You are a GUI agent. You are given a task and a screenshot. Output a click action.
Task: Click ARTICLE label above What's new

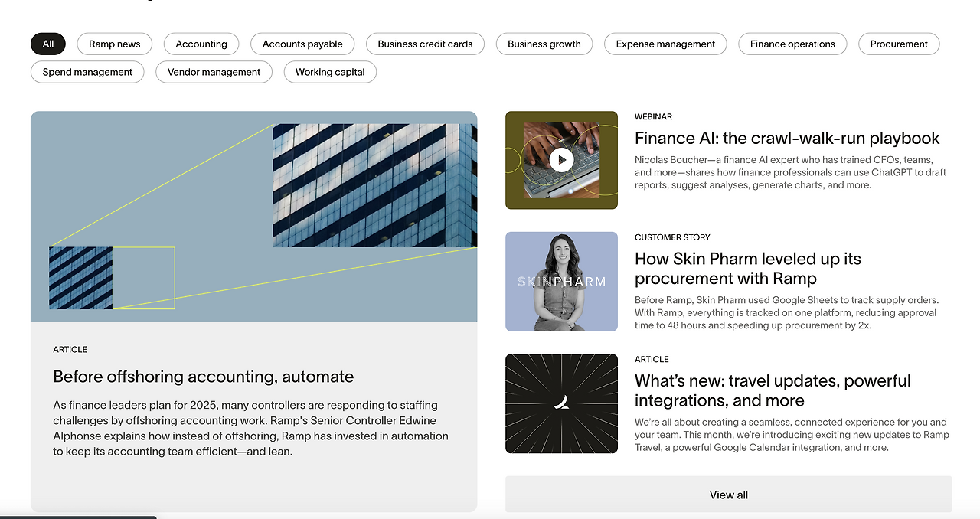pyautogui.click(x=652, y=359)
